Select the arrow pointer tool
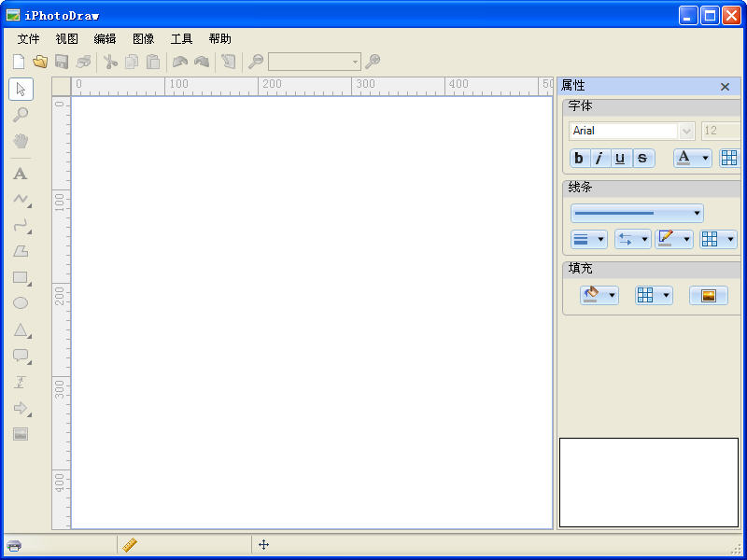 click(21, 89)
